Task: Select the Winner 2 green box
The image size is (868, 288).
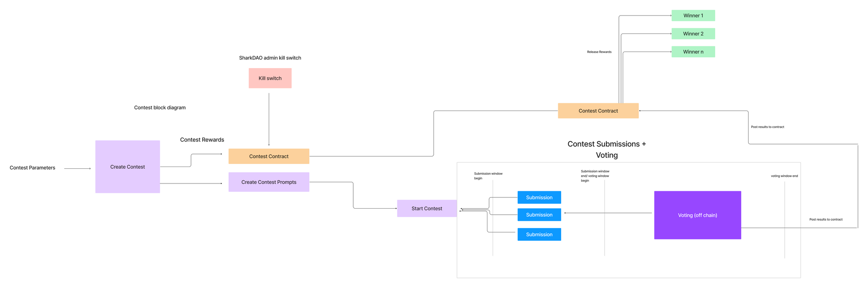Action: tap(693, 34)
